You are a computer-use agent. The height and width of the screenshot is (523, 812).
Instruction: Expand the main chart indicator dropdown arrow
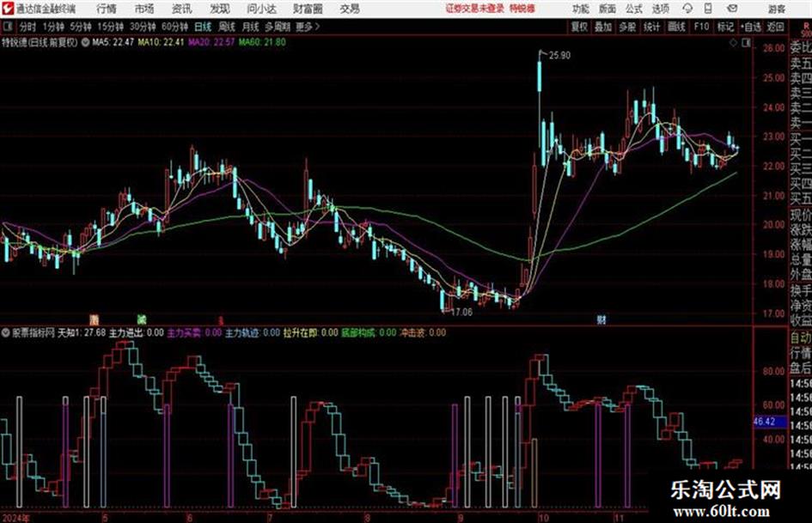coord(85,42)
